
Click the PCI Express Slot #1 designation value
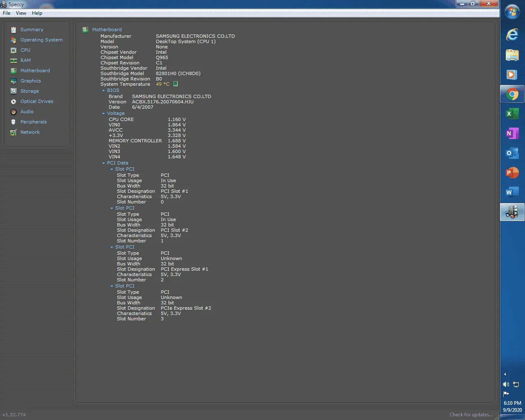185,269
